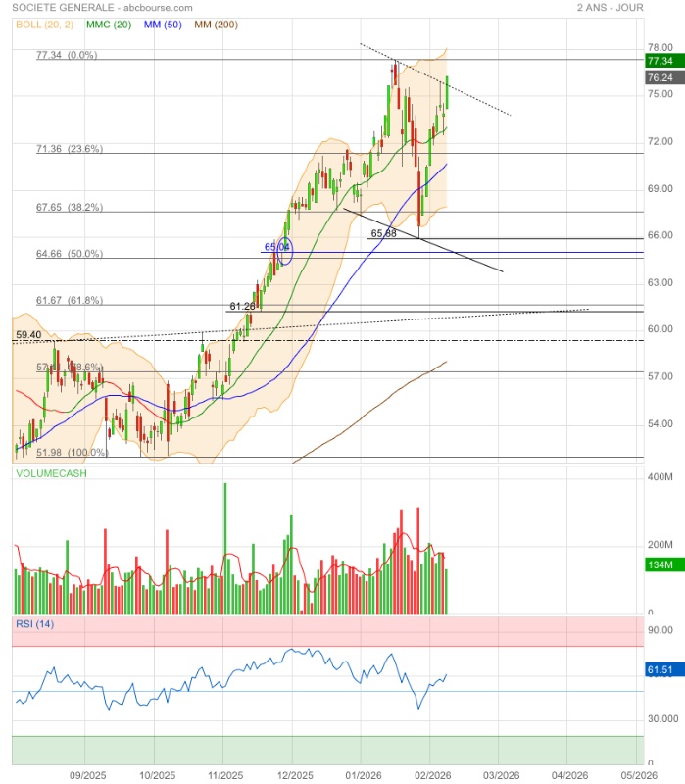Click the 200M volume axis label
The height and width of the screenshot is (784, 685).
tap(660, 545)
